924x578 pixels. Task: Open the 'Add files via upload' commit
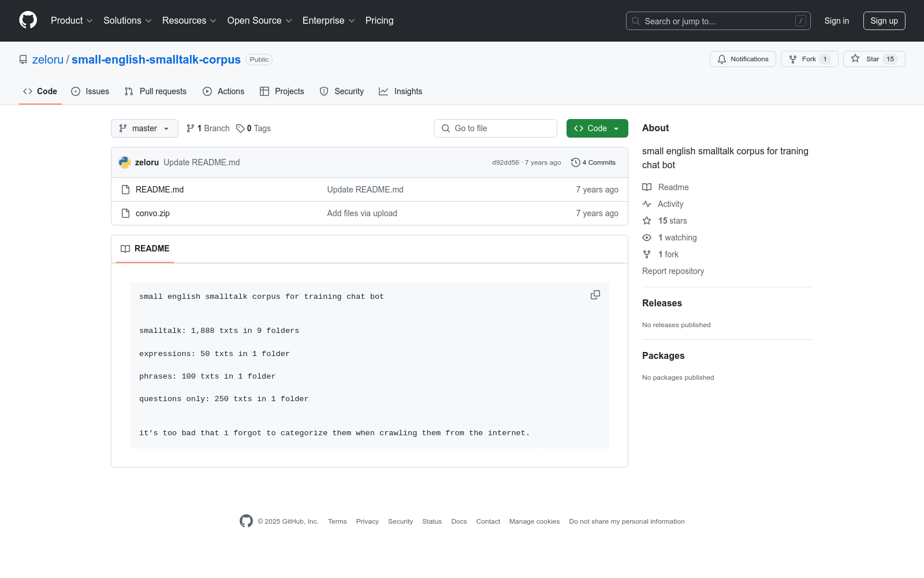(362, 213)
